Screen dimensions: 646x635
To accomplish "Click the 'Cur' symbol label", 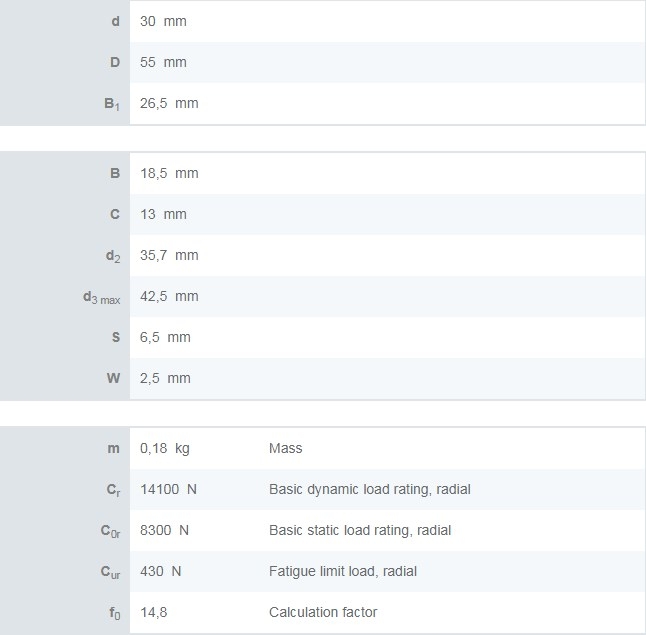I will click(x=110, y=572).
